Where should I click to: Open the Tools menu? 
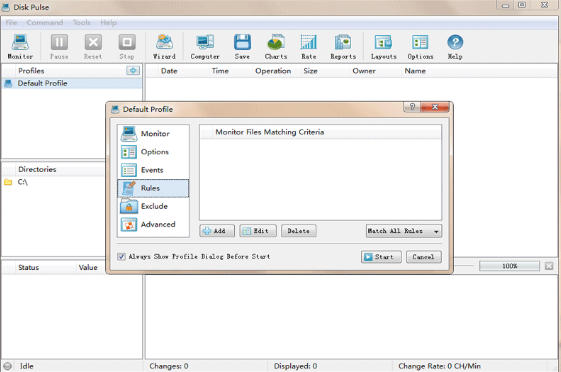[x=82, y=23]
